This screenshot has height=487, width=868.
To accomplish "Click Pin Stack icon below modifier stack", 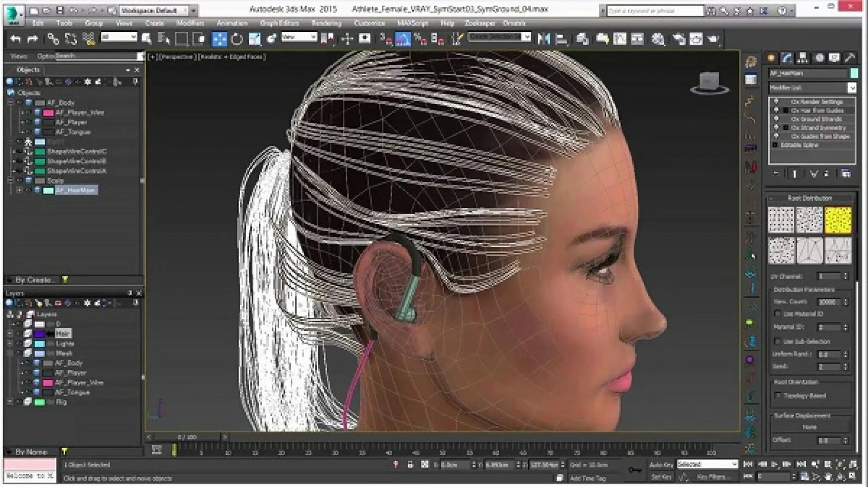I will tap(776, 174).
